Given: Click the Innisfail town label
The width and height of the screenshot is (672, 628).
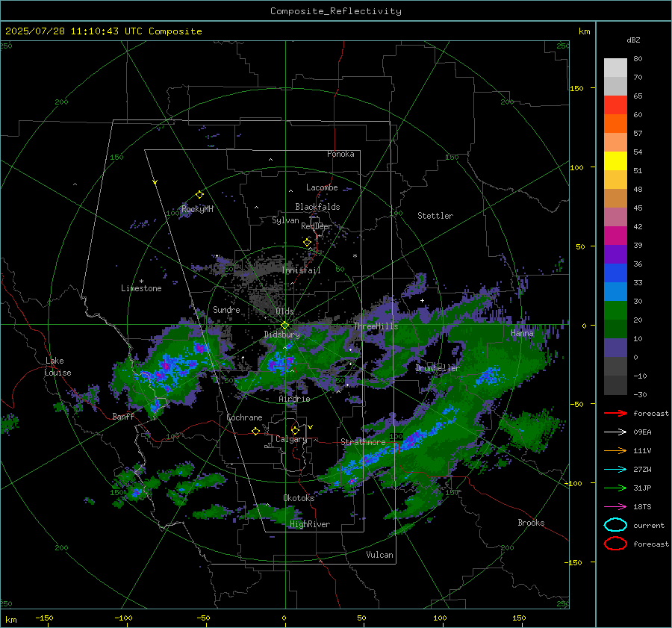Looking at the screenshot, I should coord(301,270).
